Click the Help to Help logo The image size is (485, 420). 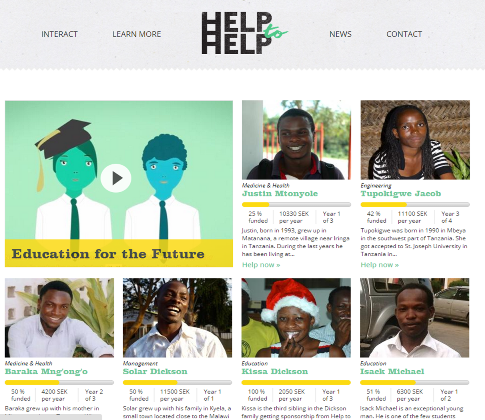pyautogui.click(x=244, y=33)
